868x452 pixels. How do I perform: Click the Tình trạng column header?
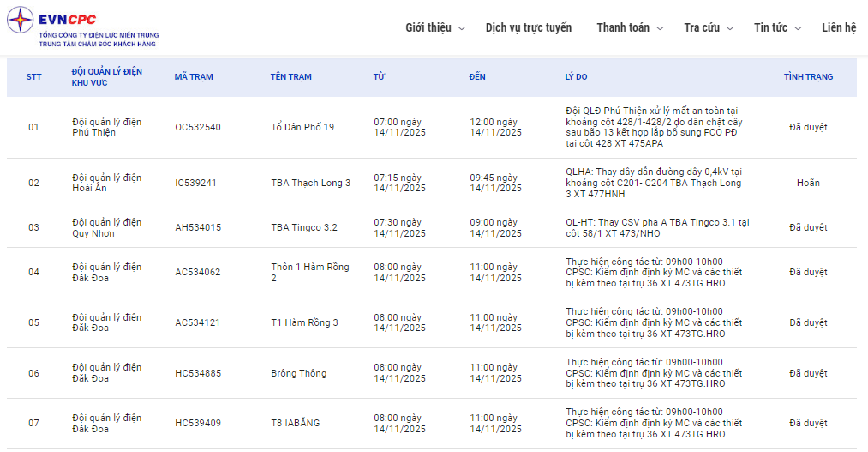pos(808,77)
